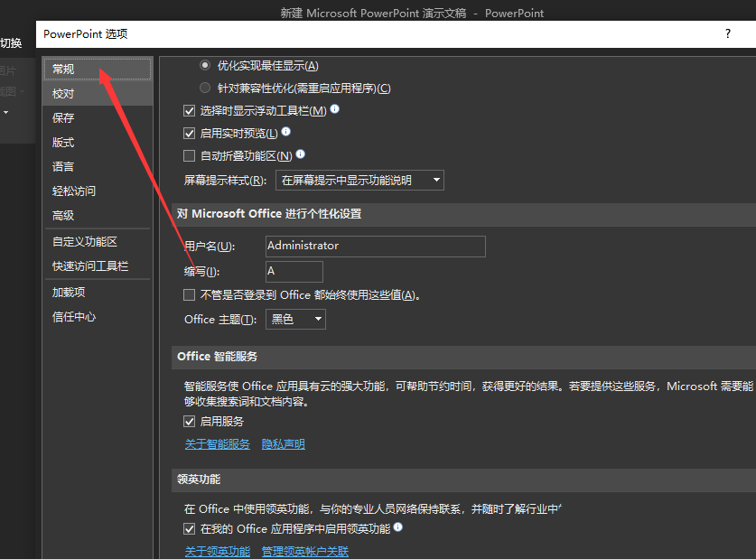Click the 领英功能 section heading

[x=199, y=480]
